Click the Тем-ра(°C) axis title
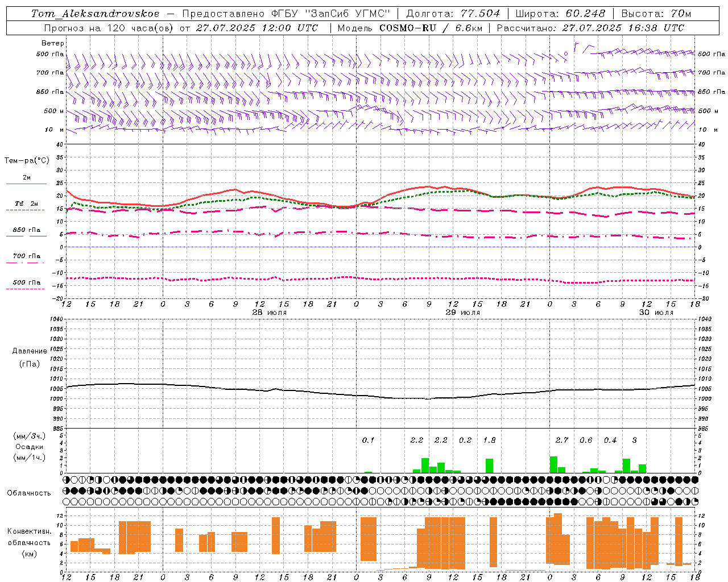 click(x=27, y=161)
